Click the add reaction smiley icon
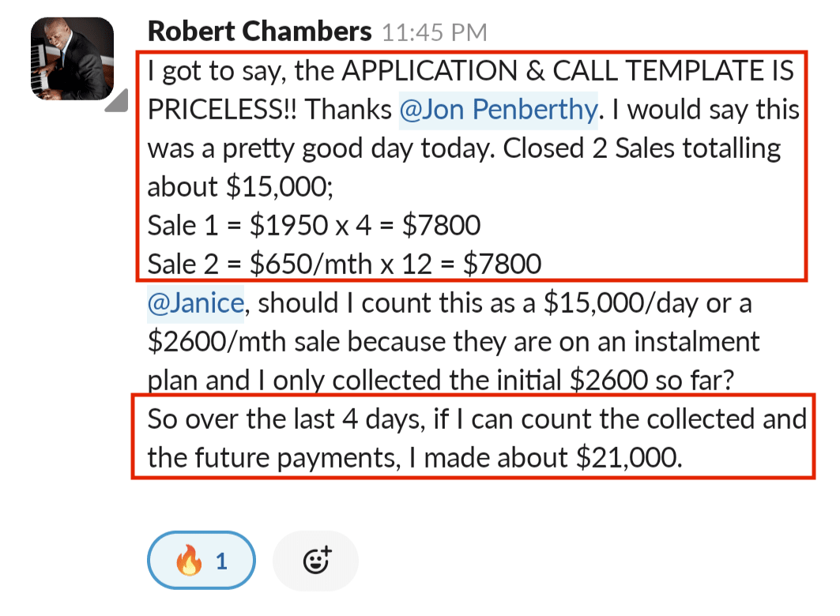840x616 pixels. click(x=316, y=561)
